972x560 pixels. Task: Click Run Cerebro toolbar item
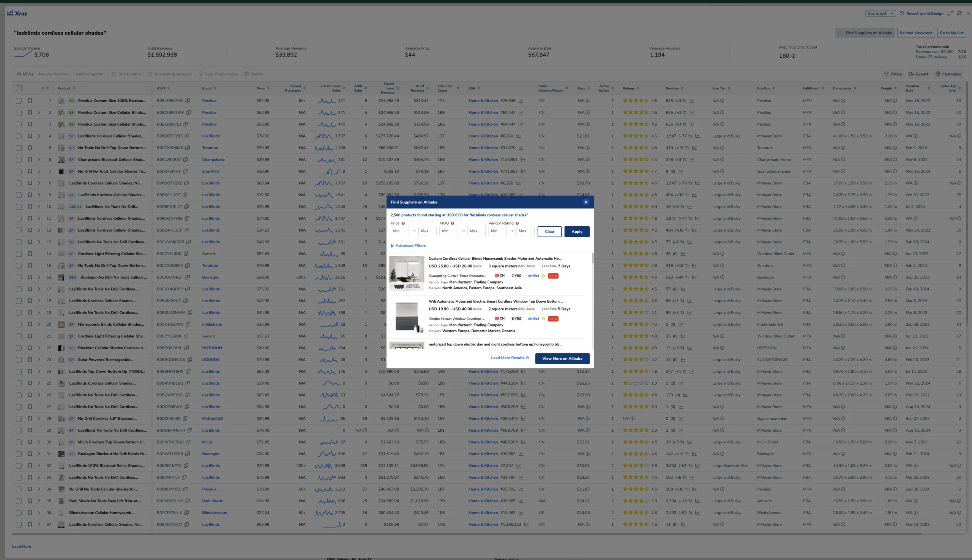[126, 74]
